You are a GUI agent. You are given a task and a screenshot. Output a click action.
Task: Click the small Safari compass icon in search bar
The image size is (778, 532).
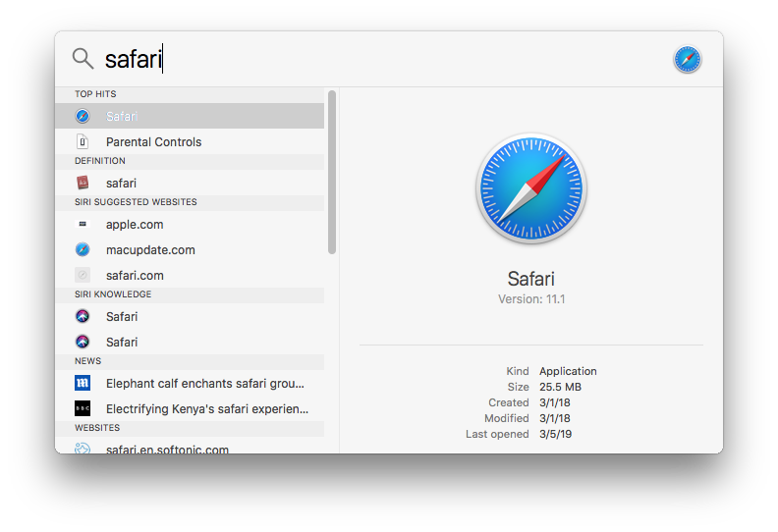tap(688, 60)
